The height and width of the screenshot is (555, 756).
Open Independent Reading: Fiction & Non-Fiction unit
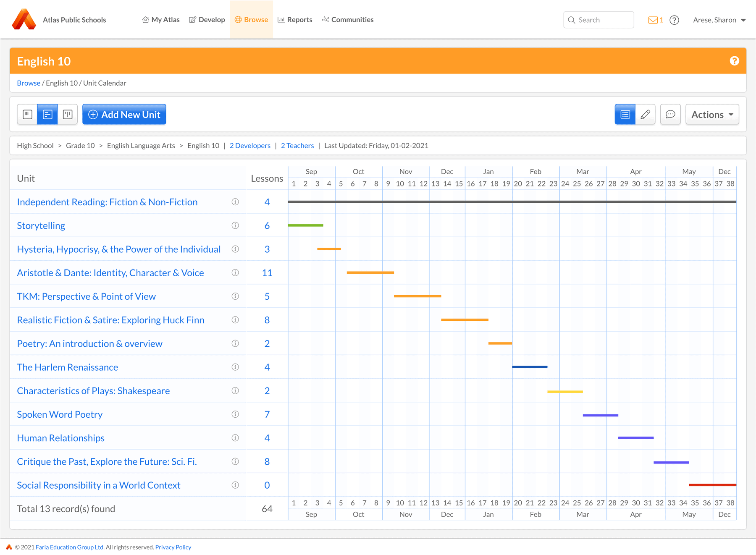[107, 202]
